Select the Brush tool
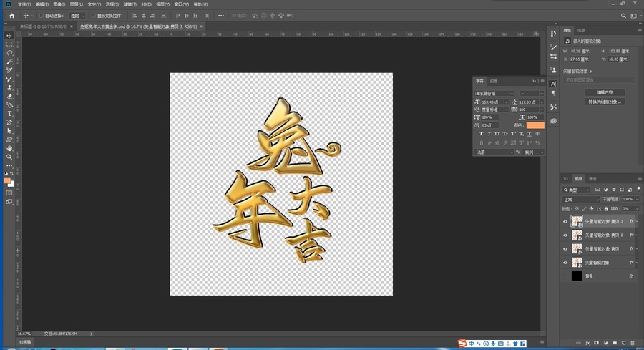Screen dimensions: 644x350 (x=9, y=79)
